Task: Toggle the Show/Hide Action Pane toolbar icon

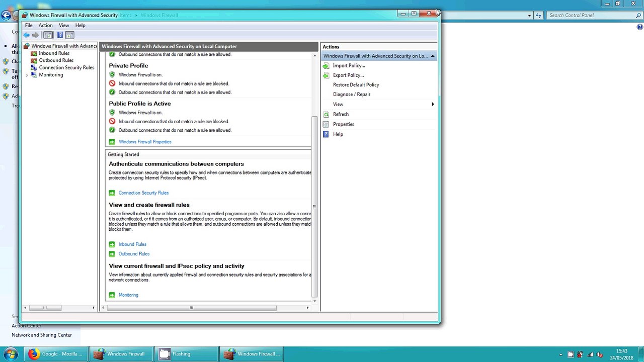Action: pos(70,35)
